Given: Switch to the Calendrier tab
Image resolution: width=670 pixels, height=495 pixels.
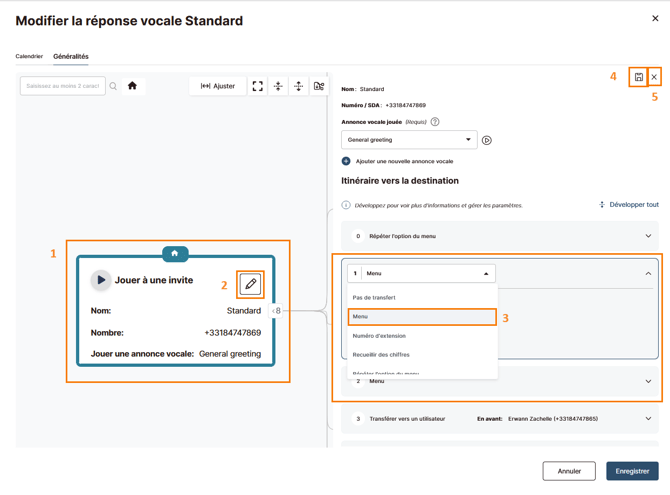Looking at the screenshot, I should tap(29, 56).
